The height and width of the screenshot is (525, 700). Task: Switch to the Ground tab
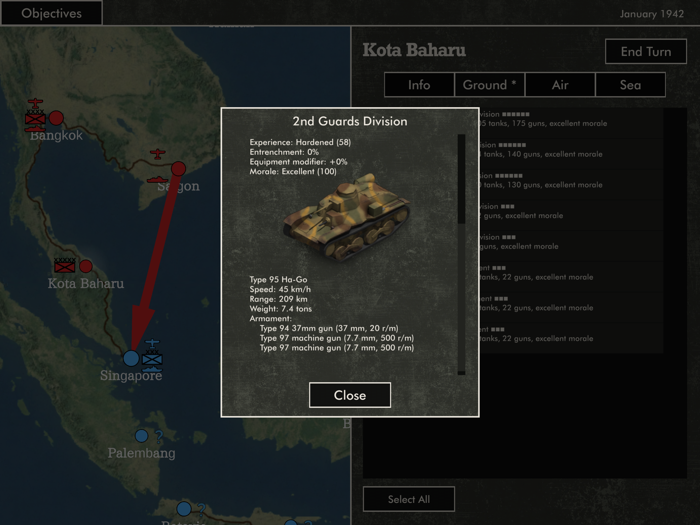(489, 84)
